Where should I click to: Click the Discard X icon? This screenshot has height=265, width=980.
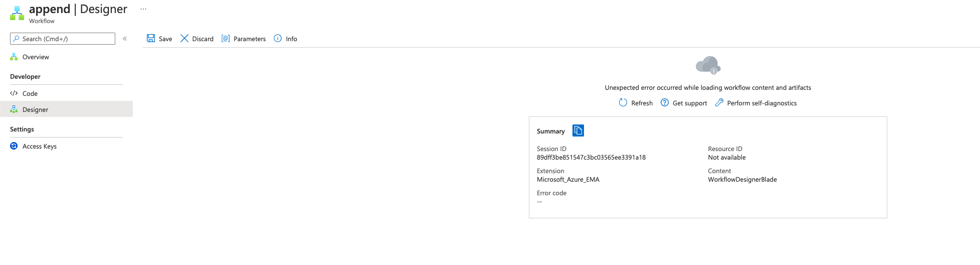pos(184,38)
